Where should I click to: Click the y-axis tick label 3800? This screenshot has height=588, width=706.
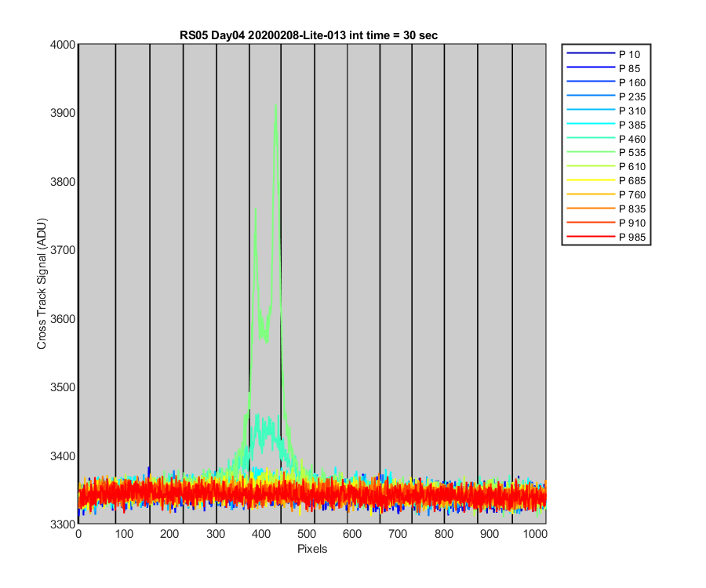pyautogui.click(x=63, y=182)
